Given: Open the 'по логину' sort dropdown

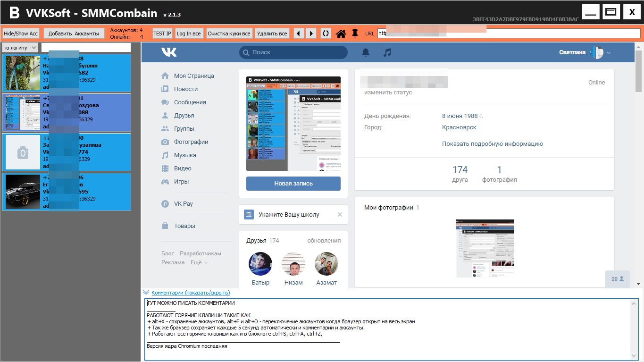Looking at the screenshot, I should [20, 48].
